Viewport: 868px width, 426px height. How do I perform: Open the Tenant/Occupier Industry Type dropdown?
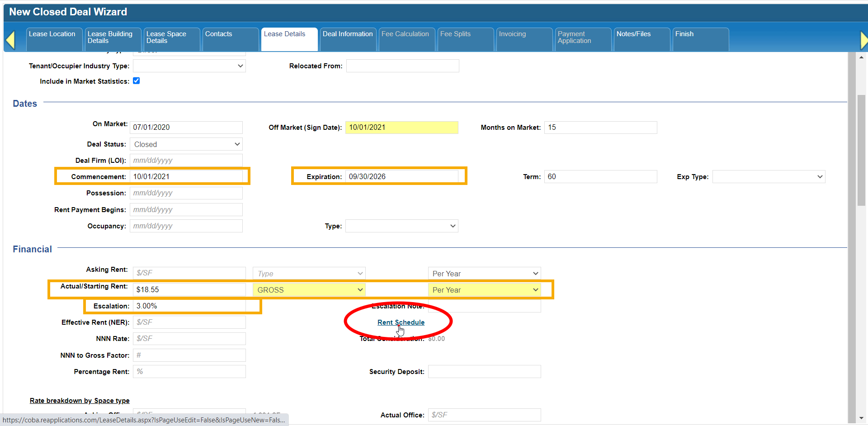pyautogui.click(x=189, y=66)
